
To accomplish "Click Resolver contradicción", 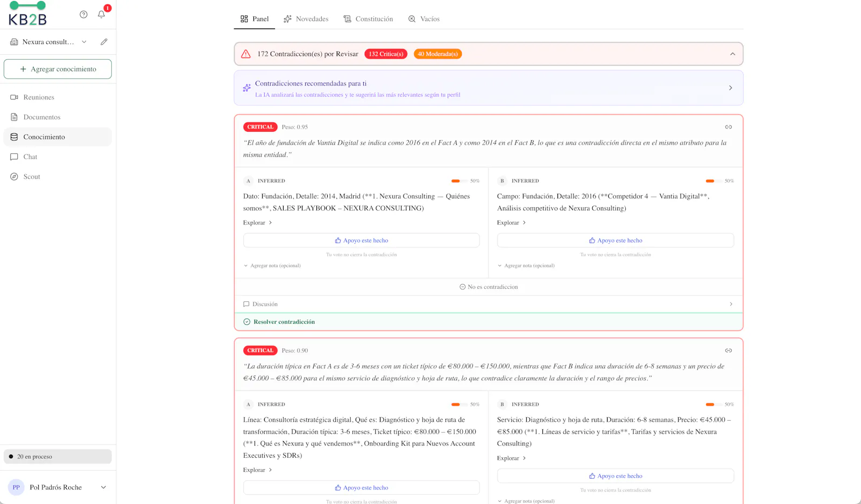I will pyautogui.click(x=279, y=322).
